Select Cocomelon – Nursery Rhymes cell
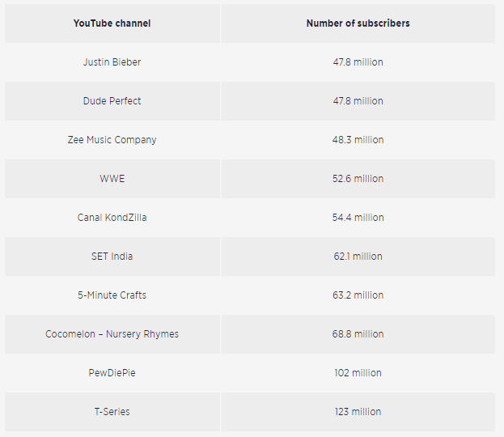 (112, 334)
